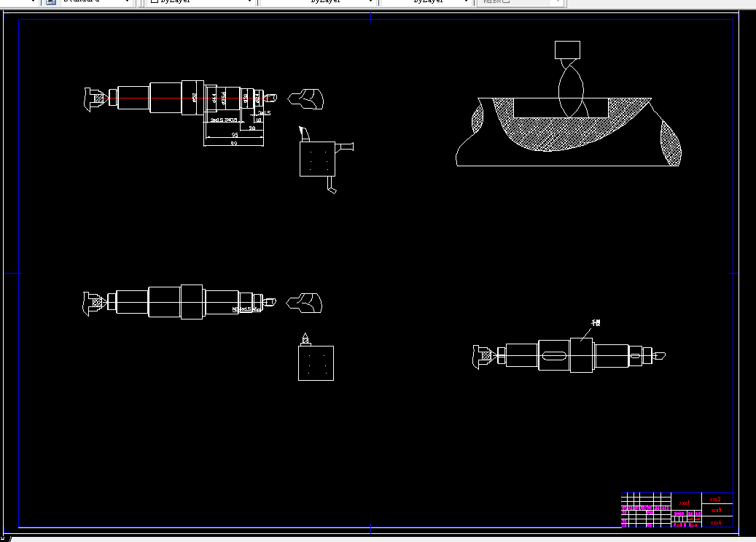Select the title block text xxx1
Screen dimensions: 756x542
(x=684, y=503)
